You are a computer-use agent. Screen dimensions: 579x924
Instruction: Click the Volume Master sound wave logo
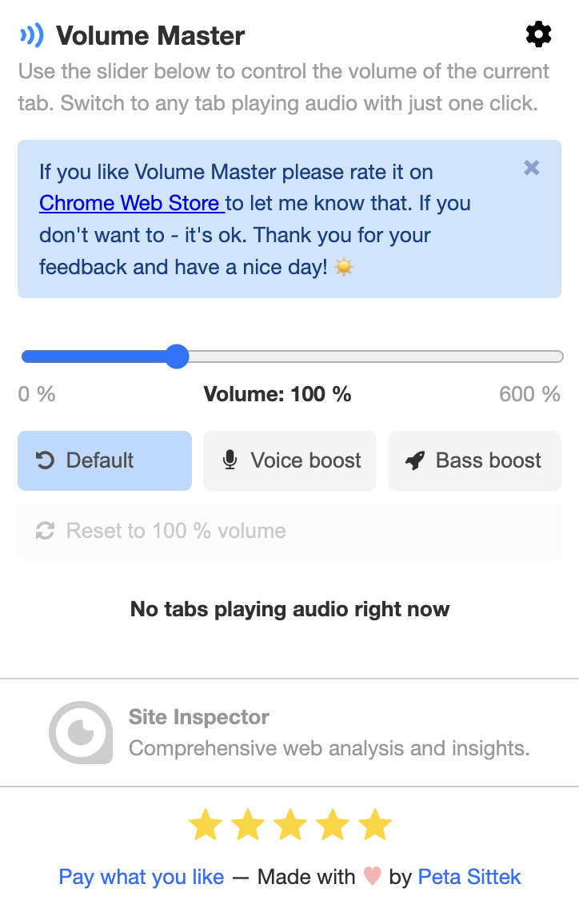point(32,35)
